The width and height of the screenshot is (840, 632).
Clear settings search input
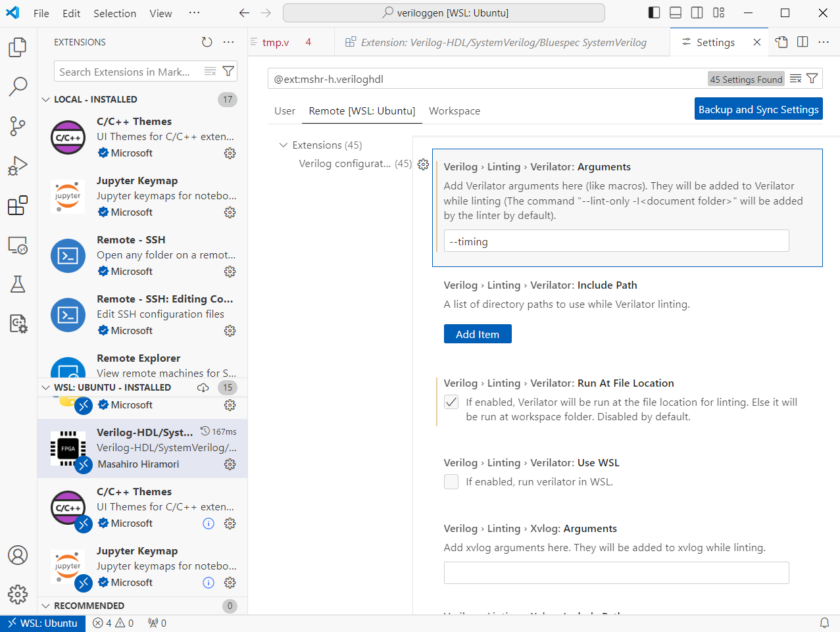click(x=795, y=79)
